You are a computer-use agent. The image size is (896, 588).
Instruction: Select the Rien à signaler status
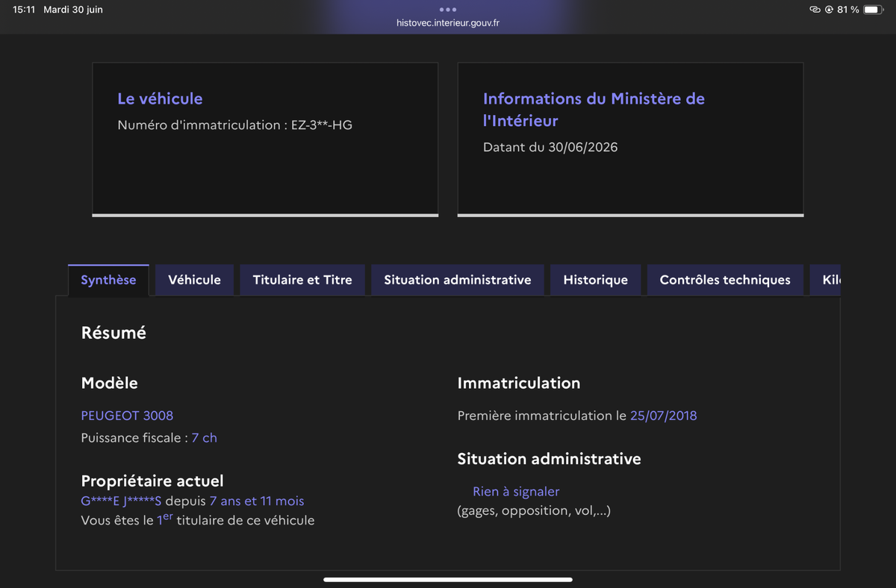516,491
